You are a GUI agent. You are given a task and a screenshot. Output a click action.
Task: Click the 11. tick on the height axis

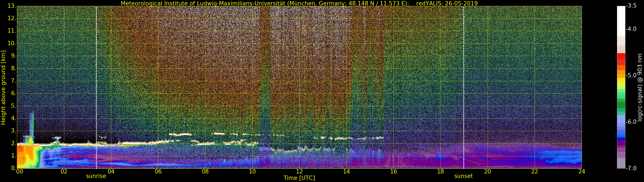click(x=12, y=31)
